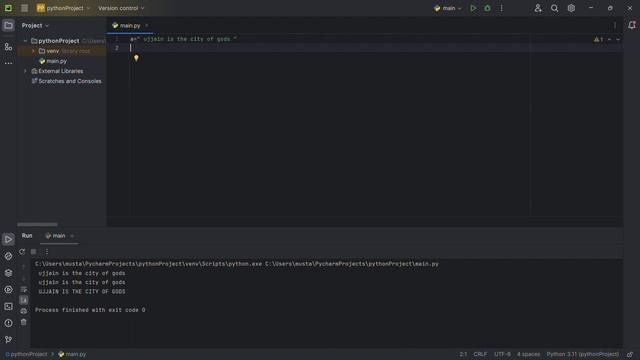Screen dimensions: 640x360
Task: Open the Terminal tool window icon
Action: click(x=8, y=307)
